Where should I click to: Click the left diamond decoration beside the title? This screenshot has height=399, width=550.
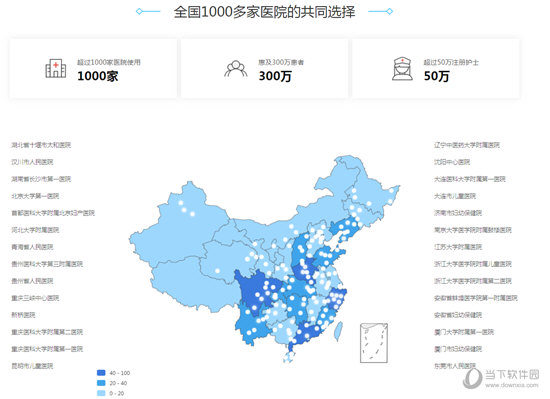coord(139,12)
